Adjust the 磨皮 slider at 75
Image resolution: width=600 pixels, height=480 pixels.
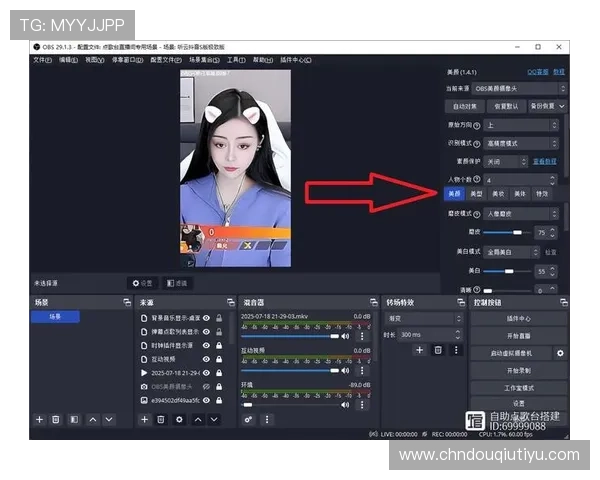(x=508, y=233)
